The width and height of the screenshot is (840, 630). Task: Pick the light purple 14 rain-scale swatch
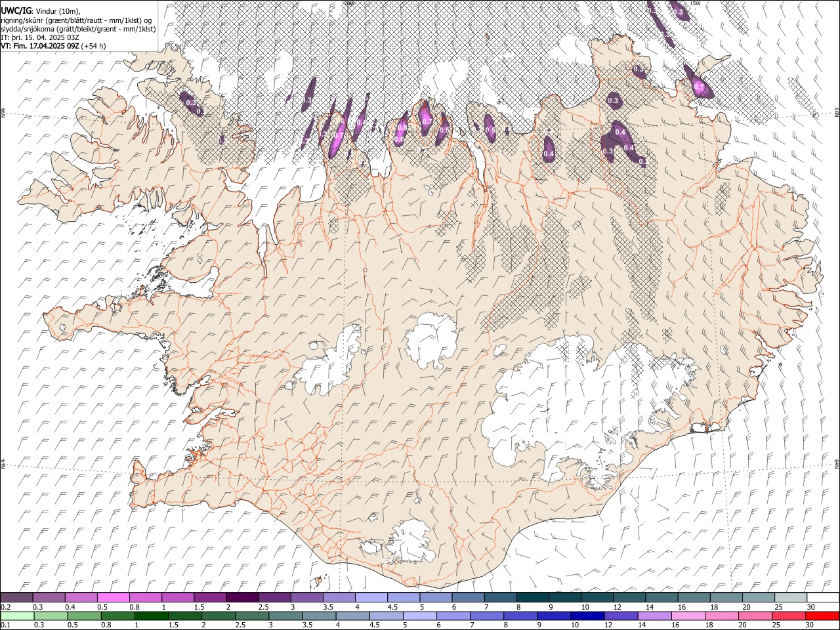click(x=654, y=616)
